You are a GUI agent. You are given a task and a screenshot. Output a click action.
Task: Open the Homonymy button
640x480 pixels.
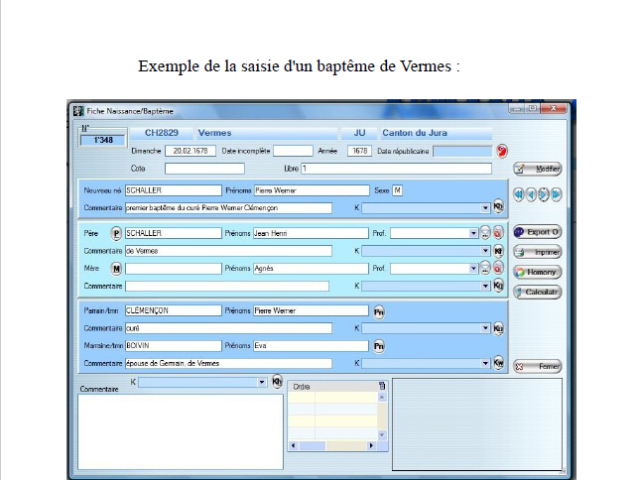pyautogui.click(x=537, y=272)
